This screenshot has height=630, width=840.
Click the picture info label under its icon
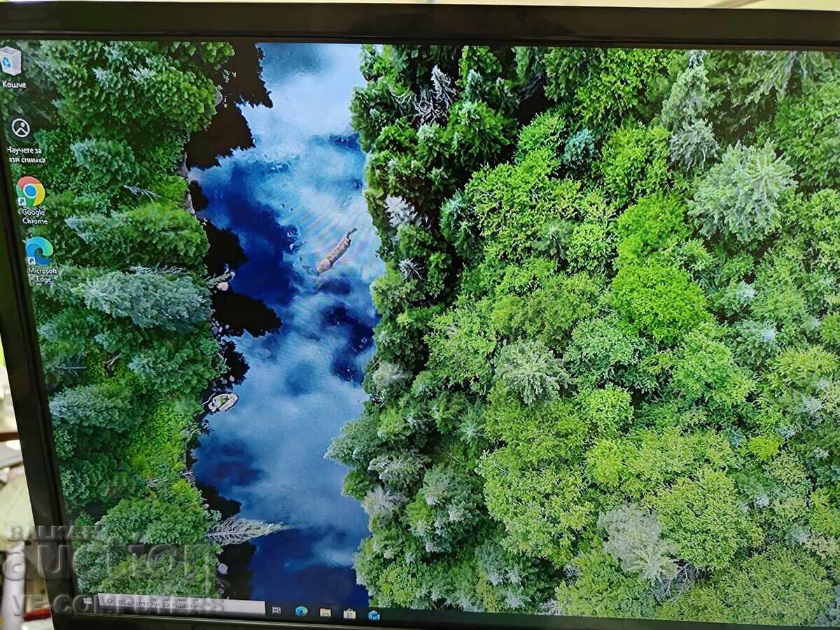point(27,155)
